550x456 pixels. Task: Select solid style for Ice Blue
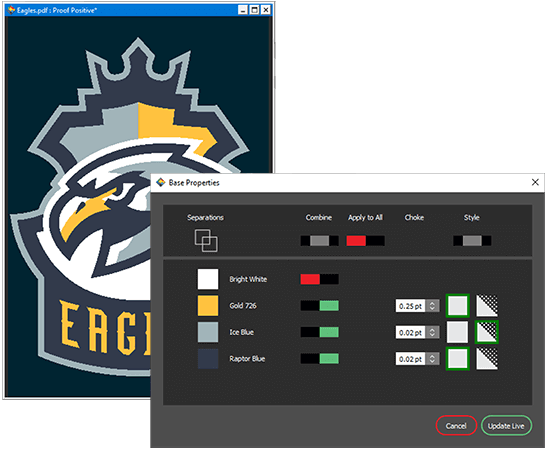coord(457,332)
